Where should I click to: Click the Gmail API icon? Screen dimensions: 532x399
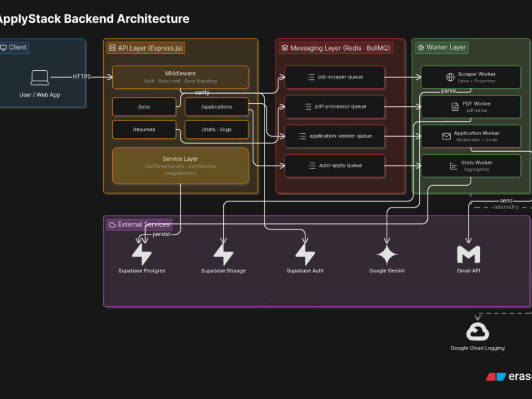(x=469, y=254)
